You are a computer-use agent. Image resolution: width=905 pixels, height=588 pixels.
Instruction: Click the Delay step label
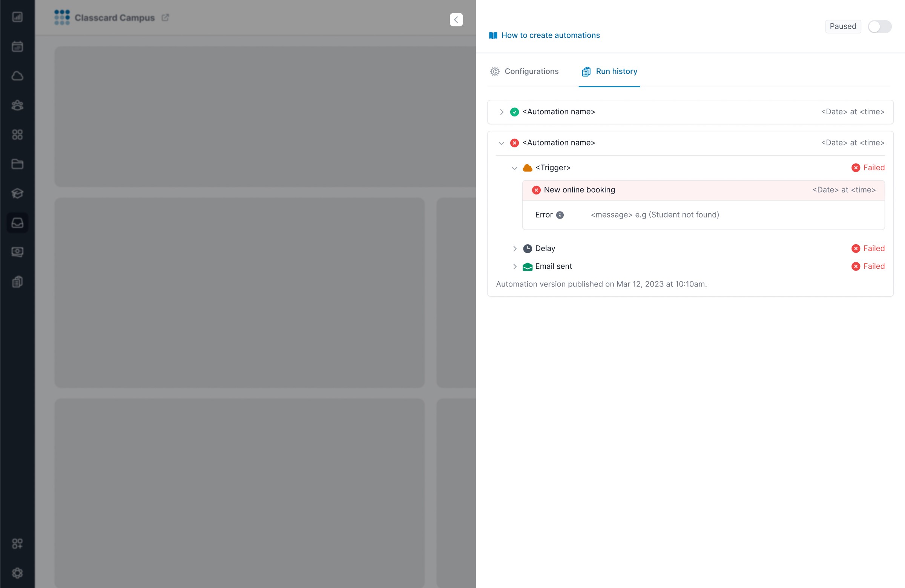click(545, 248)
